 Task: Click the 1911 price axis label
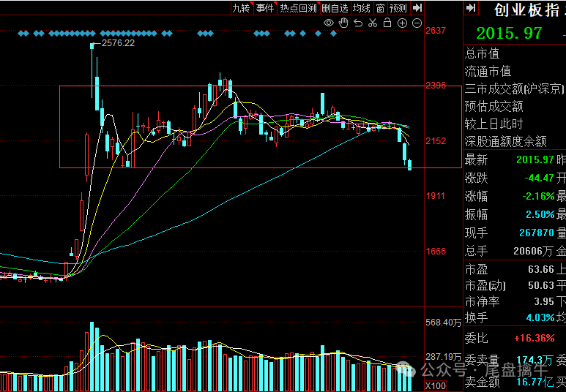[436, 196]
